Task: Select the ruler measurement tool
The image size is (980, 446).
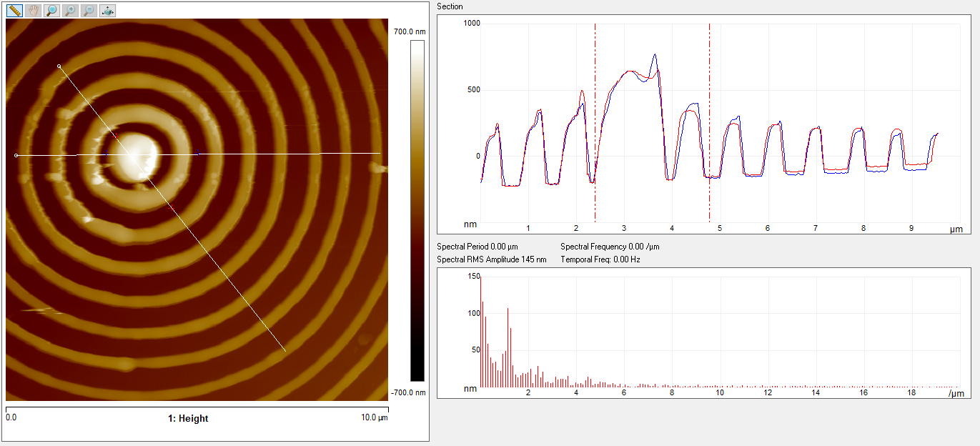Action: click(14, 11)
